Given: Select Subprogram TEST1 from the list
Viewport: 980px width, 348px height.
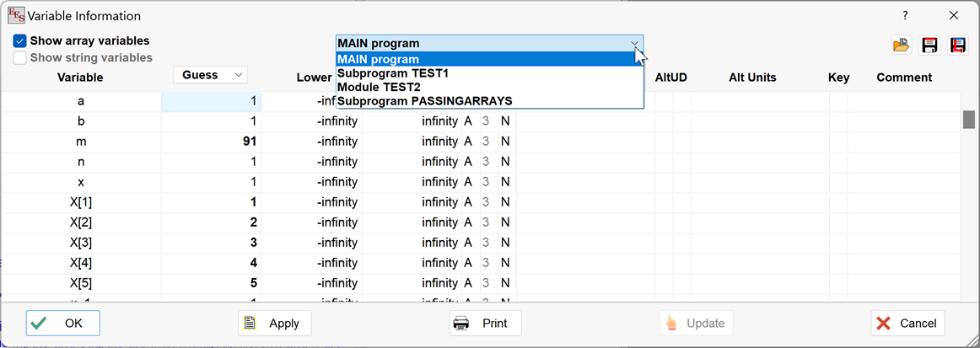Looking at the screenshot, I should tap(399, 73).
